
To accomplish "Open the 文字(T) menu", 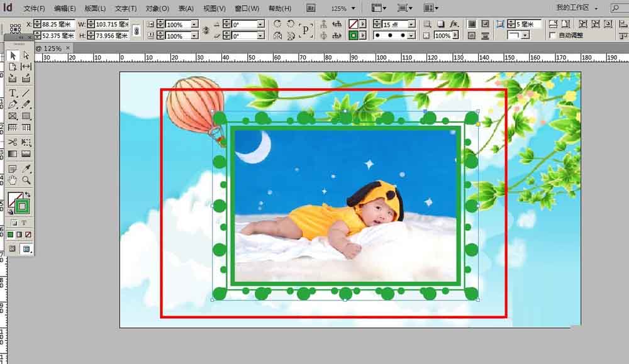I will pyautogui.click(x=126, y=8).
